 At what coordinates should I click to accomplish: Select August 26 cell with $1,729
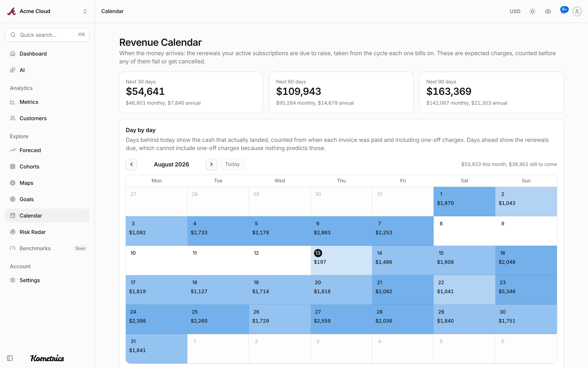[280, 319]
